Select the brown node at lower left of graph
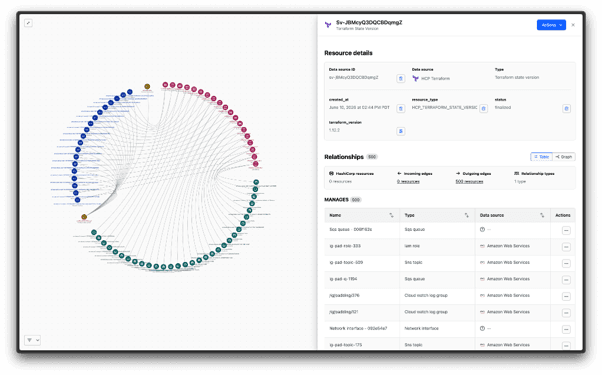602x375 pixels. 84,217
